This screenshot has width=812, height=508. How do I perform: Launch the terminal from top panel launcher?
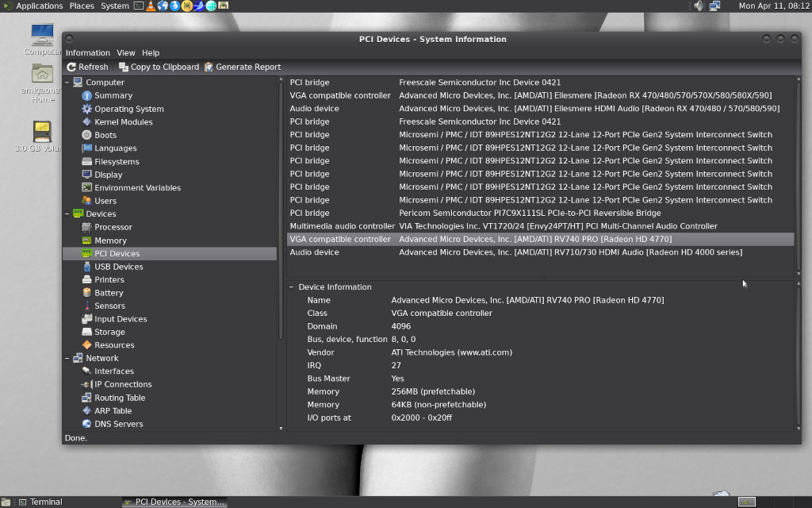tap(139, 6)
